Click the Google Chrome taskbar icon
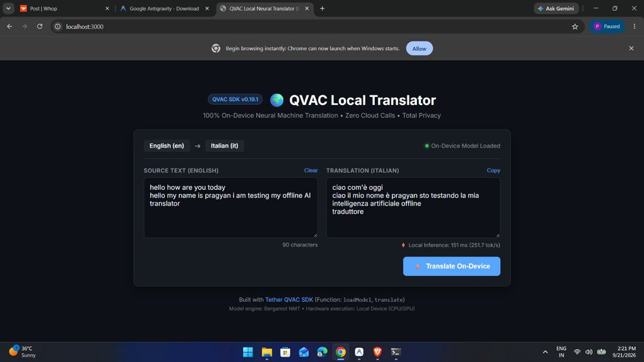The image size is (644, 362). tap(340, 352)
